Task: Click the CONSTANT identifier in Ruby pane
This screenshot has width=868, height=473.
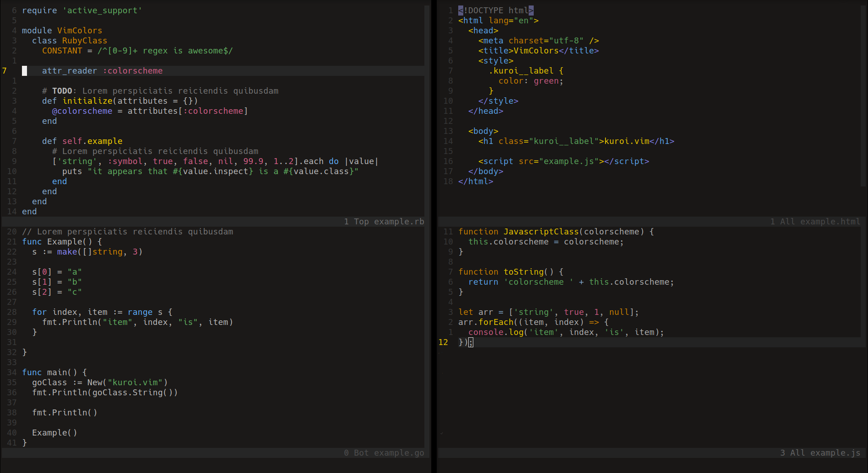Action: tap(62, 51)
